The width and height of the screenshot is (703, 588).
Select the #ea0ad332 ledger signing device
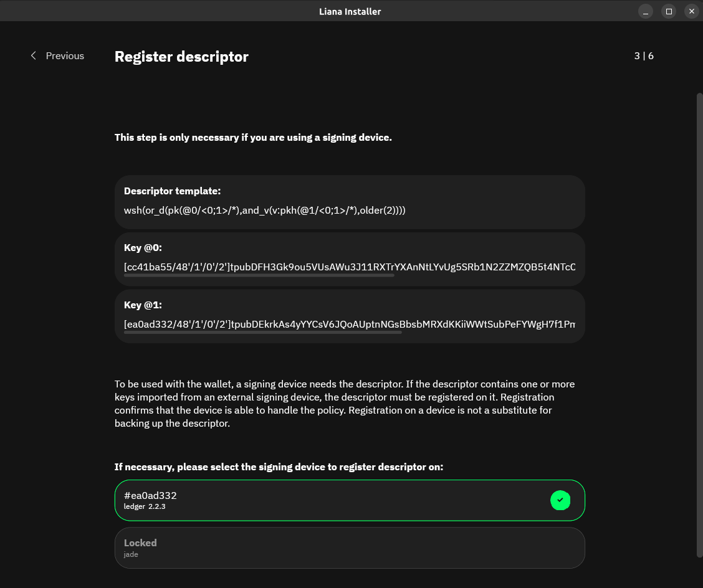[x=350, y=500]
